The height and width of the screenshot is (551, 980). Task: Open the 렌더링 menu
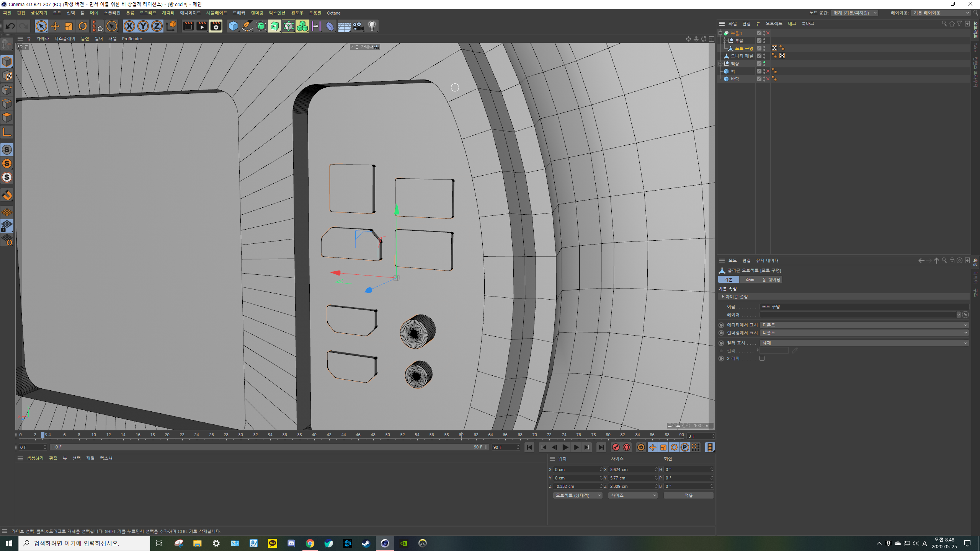pos(257,13)
